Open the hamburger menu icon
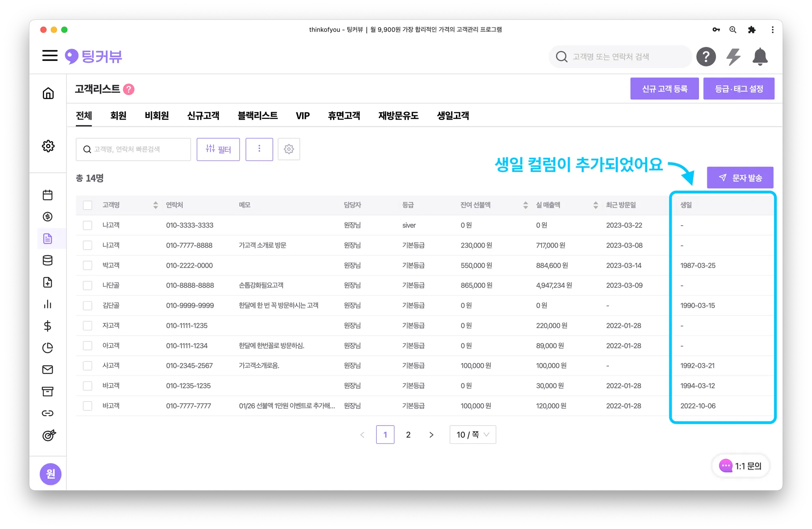Screen dimensions: 812x529 50,56
